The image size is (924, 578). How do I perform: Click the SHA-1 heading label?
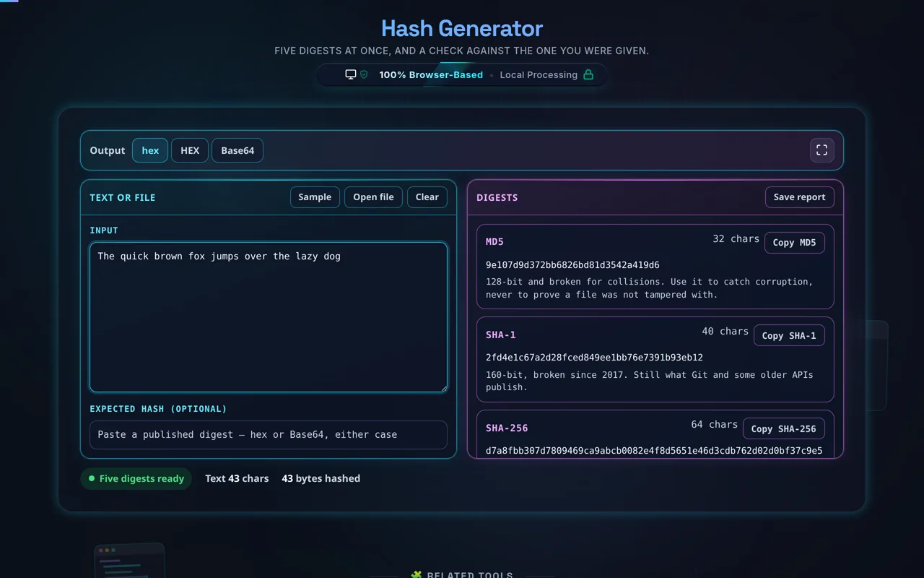501,335
